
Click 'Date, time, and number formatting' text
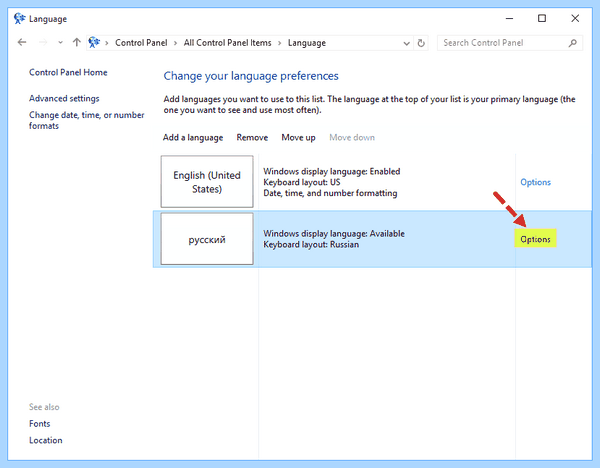330,193
